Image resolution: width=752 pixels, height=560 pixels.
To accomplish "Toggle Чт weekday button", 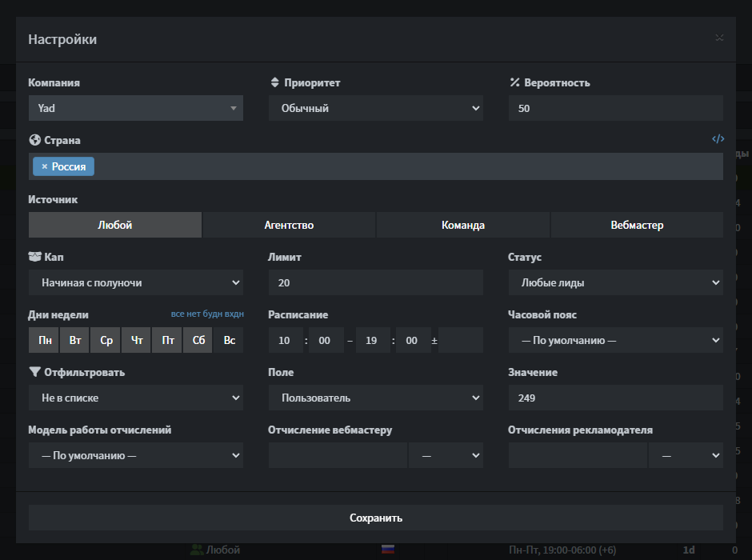I will (x=137, y=340).
